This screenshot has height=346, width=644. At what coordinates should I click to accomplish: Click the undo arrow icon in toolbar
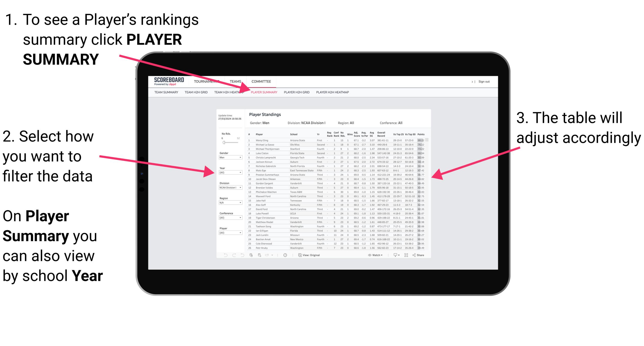221,254
